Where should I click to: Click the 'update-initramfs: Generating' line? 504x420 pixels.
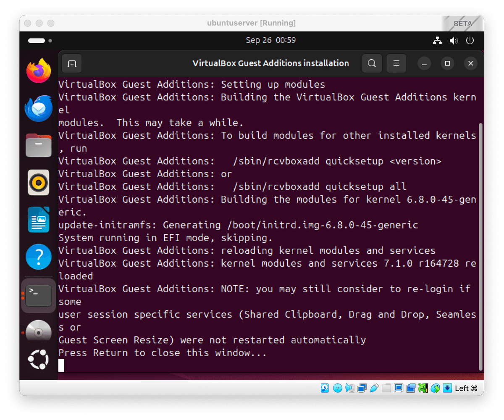pyautogui.click(x=238, y=225)
